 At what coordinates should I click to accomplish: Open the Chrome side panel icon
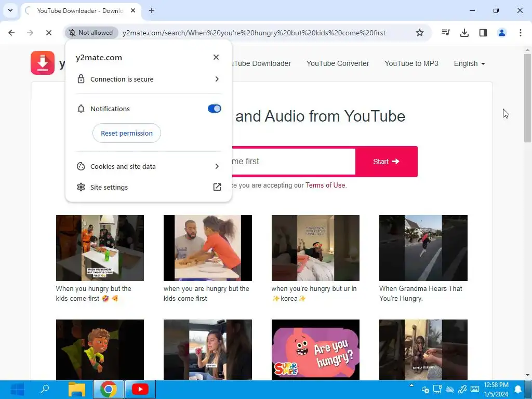pos(483,33)
